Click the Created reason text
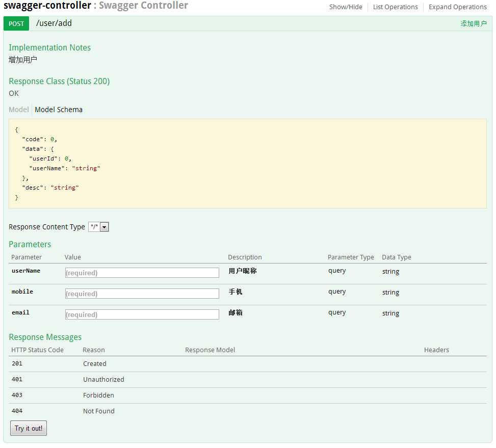The image size is (496, 448). click(x=95, y=364)
